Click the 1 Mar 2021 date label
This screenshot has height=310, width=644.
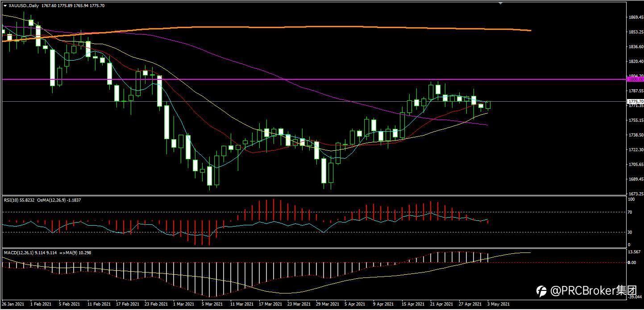183,304
